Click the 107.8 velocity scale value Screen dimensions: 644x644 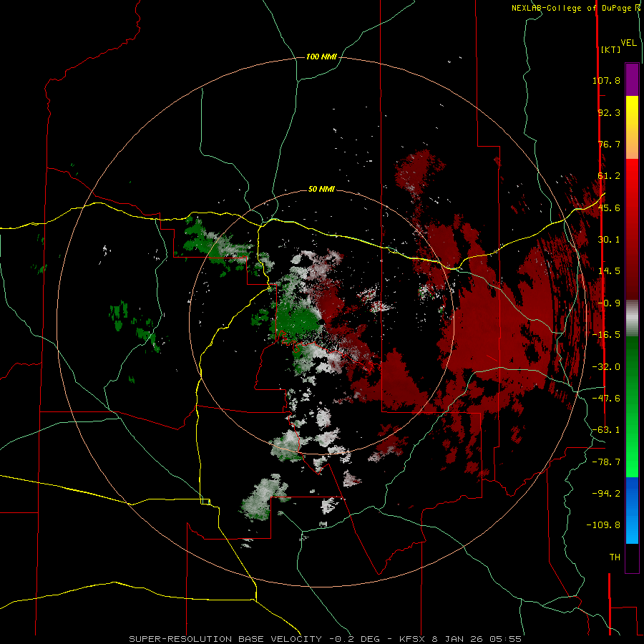click(606, 80)
